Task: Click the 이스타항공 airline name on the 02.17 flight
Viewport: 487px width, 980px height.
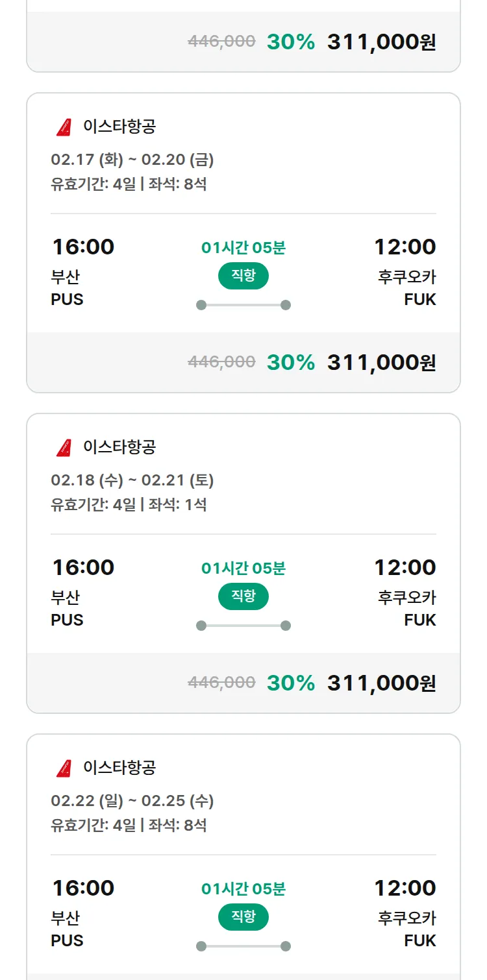Action: [x=119, y=127]
